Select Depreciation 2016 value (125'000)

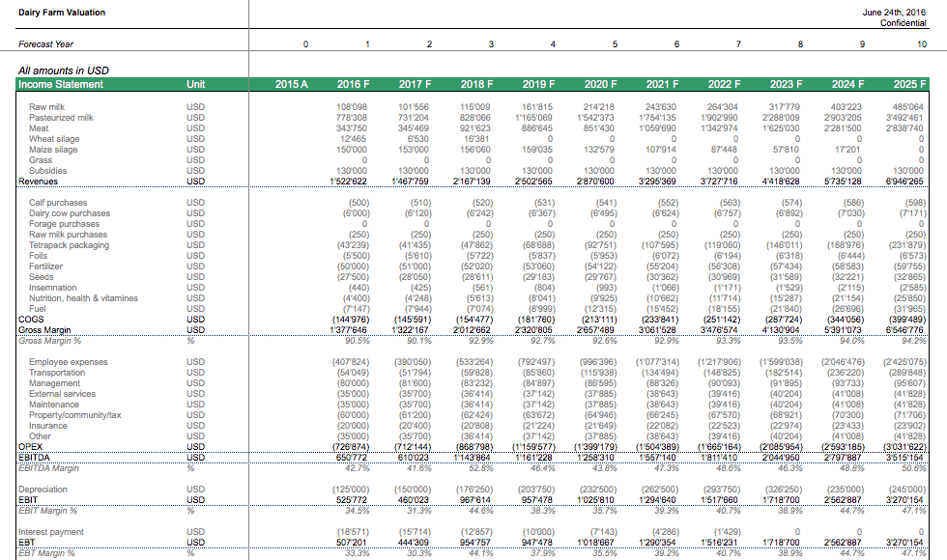[x=351, y=490]
